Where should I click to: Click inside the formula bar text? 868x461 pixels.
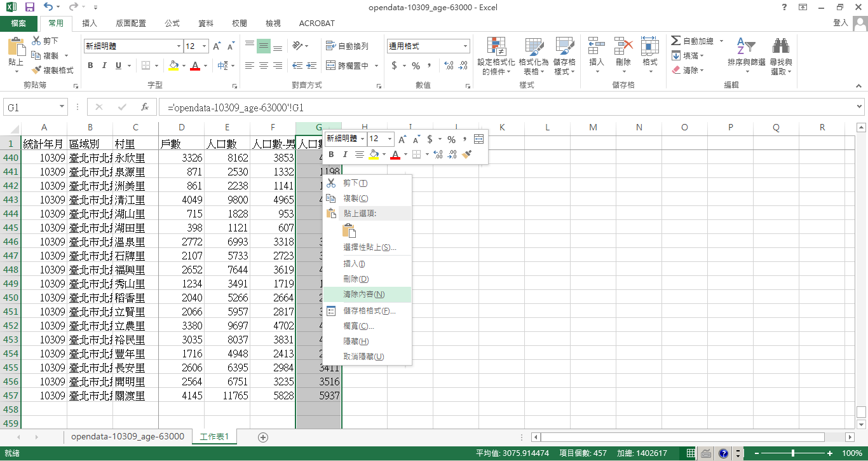click(445, 107)
